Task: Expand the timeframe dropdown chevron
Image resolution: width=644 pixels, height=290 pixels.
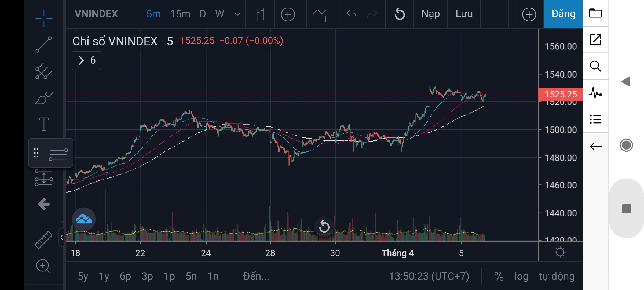Action: pos(237,14)
